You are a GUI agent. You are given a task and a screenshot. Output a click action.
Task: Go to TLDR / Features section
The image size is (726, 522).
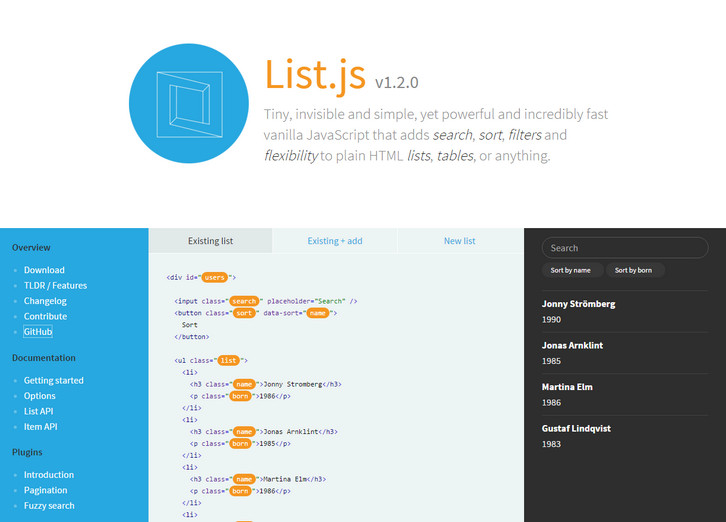click(x=55, y=286)
